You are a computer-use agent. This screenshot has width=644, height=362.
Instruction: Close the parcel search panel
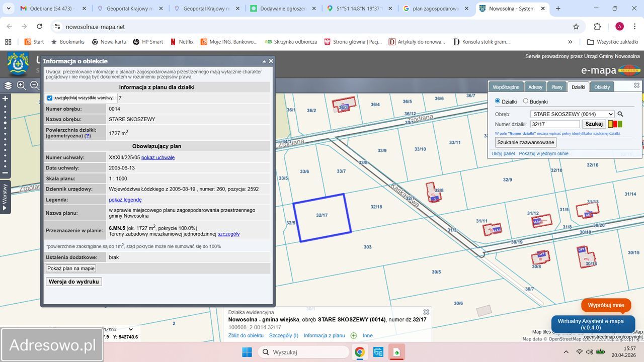click(x=636, y=85)
